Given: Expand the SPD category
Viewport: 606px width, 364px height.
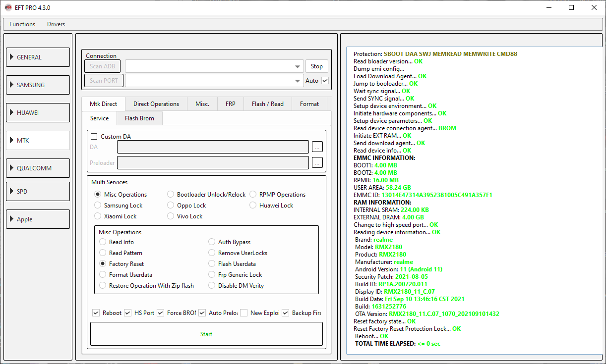Looking at the screenshot, I should coord(38,191).
